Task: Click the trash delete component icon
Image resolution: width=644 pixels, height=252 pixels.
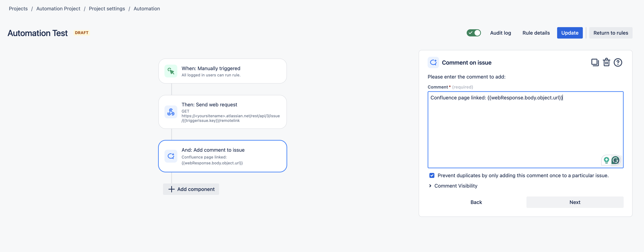Action: pos(606,62)
